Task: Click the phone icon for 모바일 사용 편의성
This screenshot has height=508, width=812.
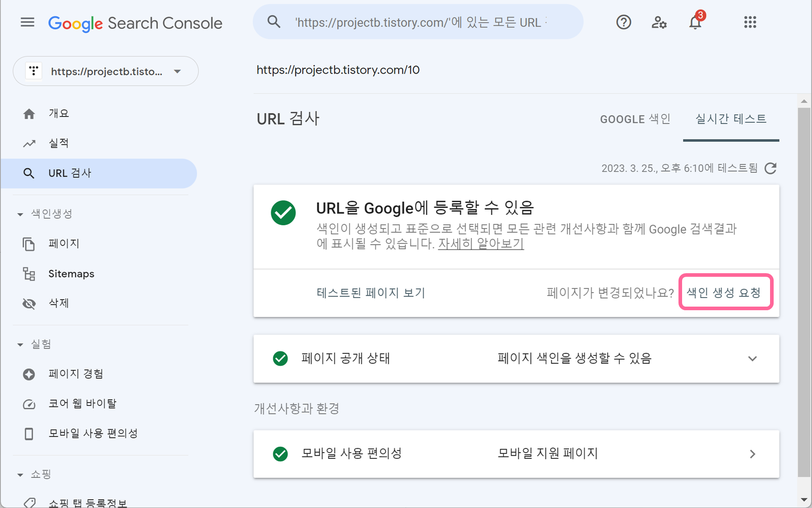Action: tap(29, 433)
